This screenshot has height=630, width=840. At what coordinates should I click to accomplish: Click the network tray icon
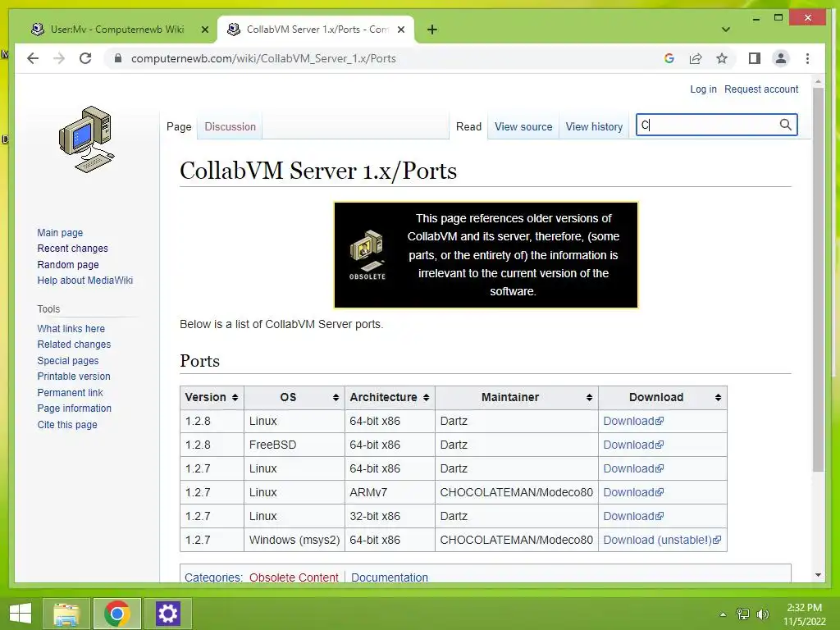(742, 614)
